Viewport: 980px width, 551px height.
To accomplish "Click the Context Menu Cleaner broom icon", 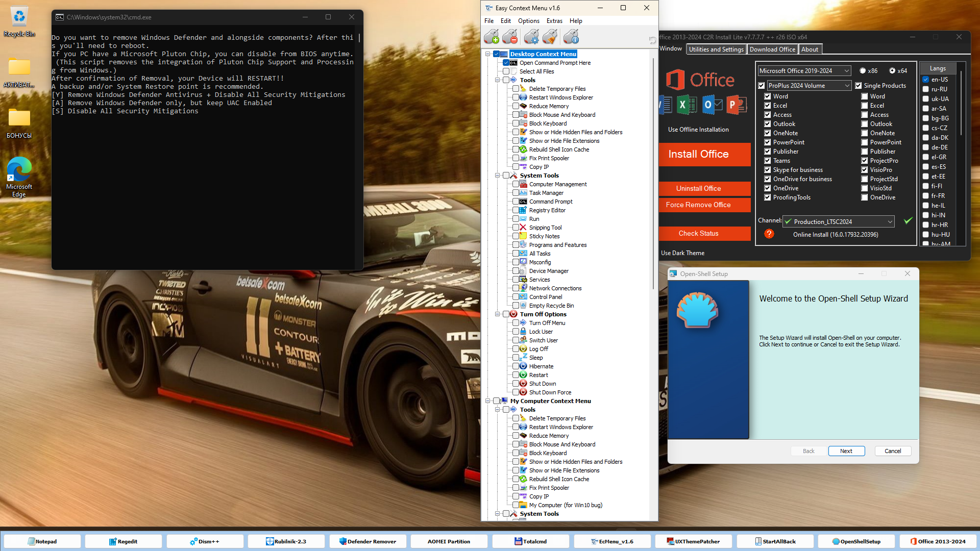I will tap(550, 37).
